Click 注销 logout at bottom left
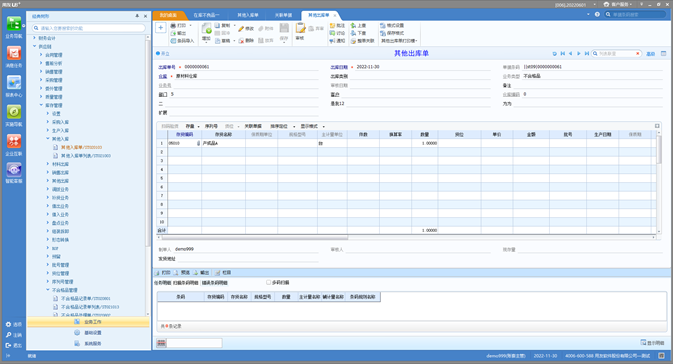The height and width of the screenshot is (364, 673). tap(13, 335)
